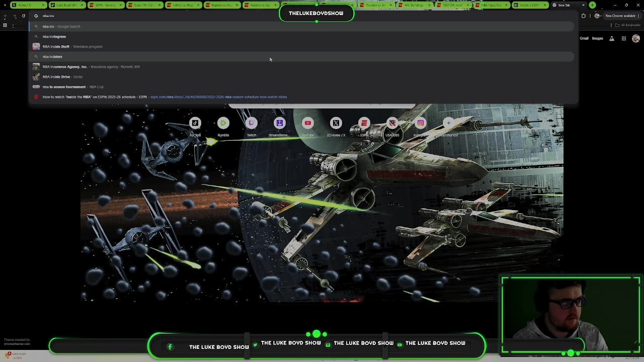Open the Images link
The image size is (644, 362).
pyautogui.click(x=597, y=38)
